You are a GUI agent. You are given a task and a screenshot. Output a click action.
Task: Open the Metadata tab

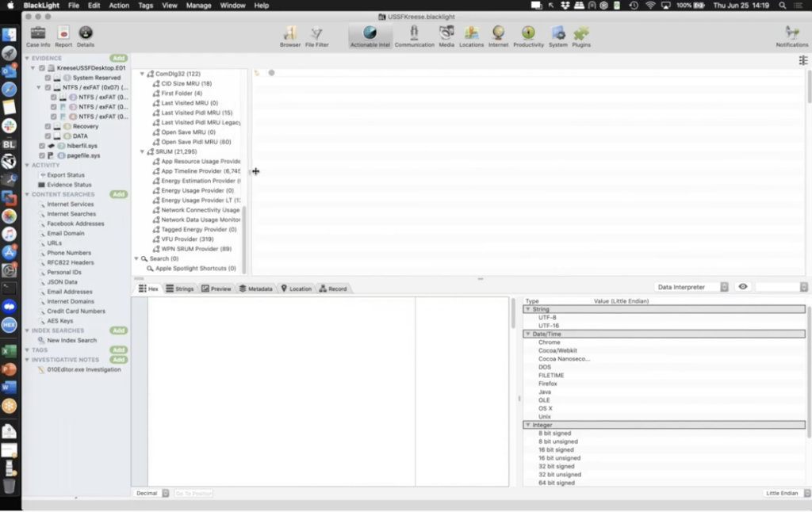pyautogui.click(x=255, y=288)
